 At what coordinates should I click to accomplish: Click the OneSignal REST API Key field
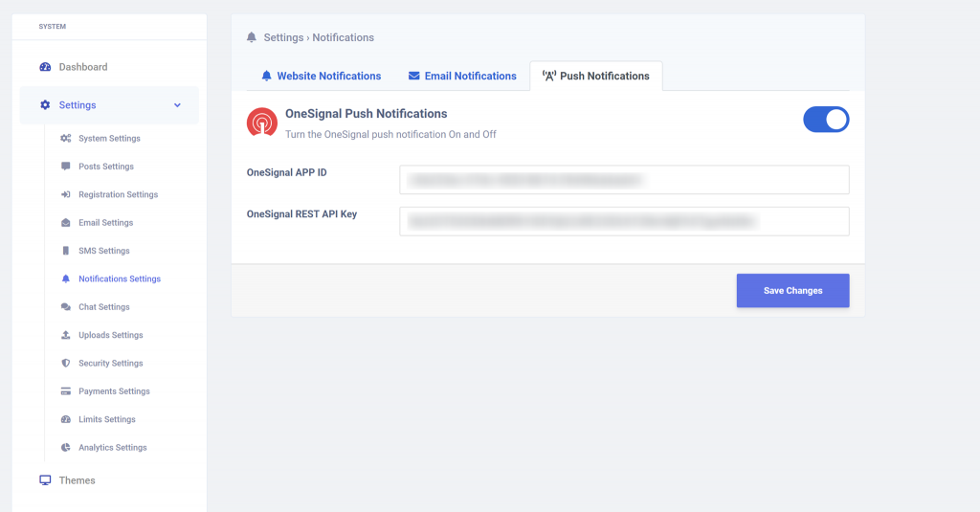click(624, 221)
